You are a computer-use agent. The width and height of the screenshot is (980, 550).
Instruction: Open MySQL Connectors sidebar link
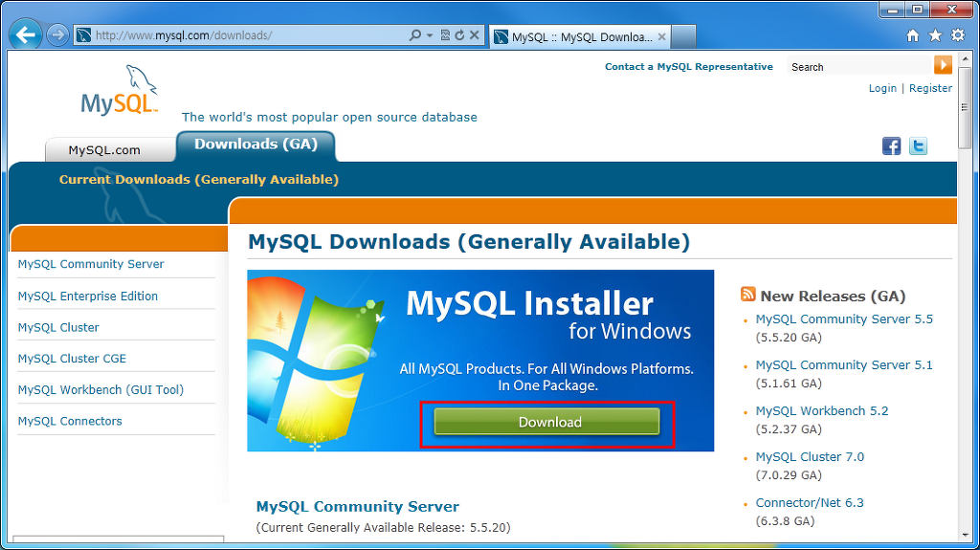coord(69,421)
